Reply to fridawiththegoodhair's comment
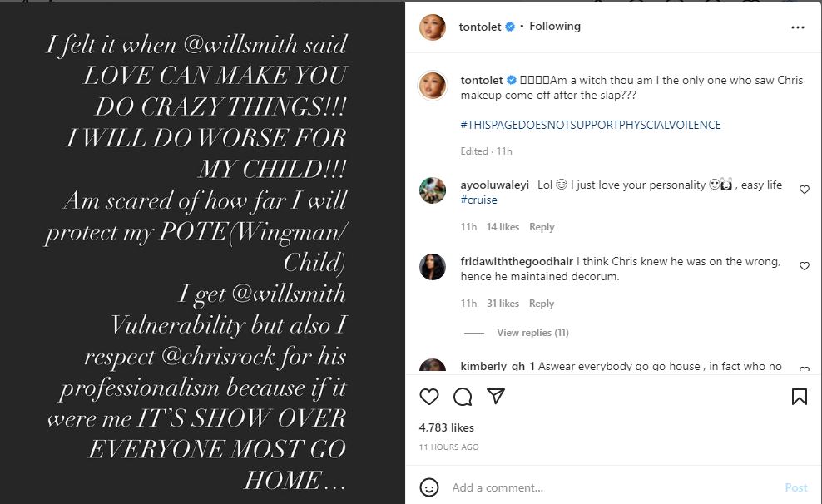 [542, 304]
